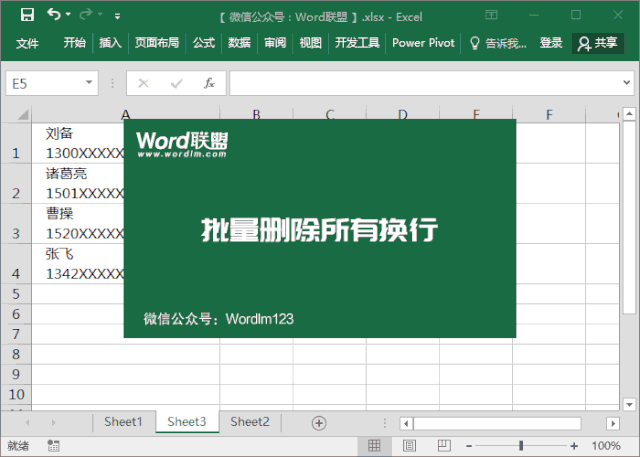Viewport: 640px width, 457px height.
Task: Click the 登录 sign-in link
Action: tap(551, 43)
